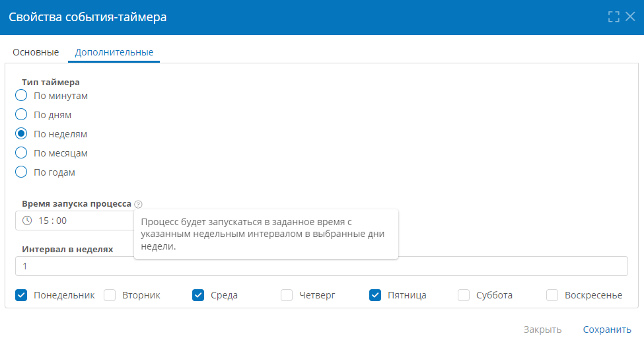Enable the Воскресенье checkbox
The image size is (644, 344).
(x=552, y=295)
